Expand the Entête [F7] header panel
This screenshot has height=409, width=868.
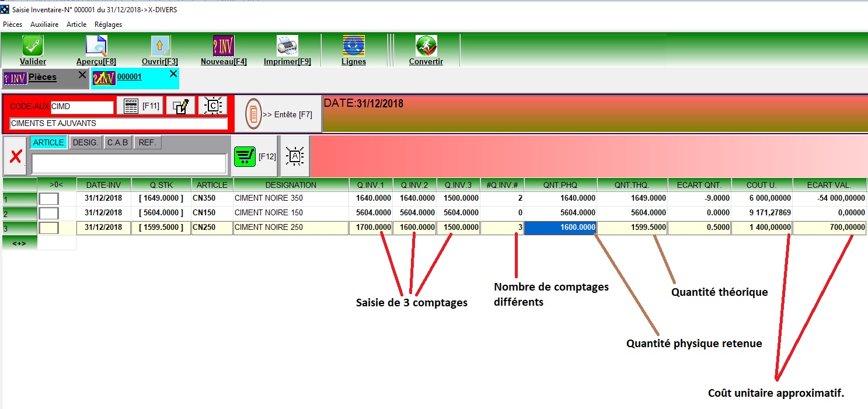tap(278, 114)
